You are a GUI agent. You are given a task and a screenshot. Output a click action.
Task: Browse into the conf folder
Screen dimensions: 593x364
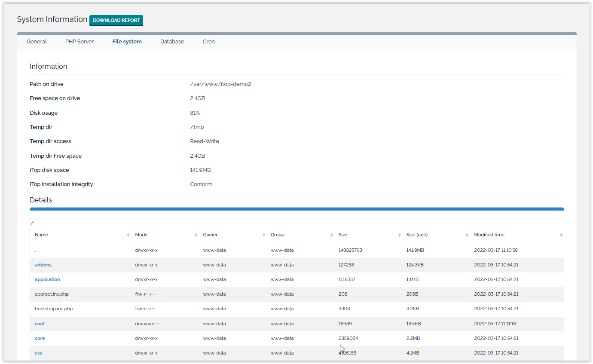coord(40,324)
